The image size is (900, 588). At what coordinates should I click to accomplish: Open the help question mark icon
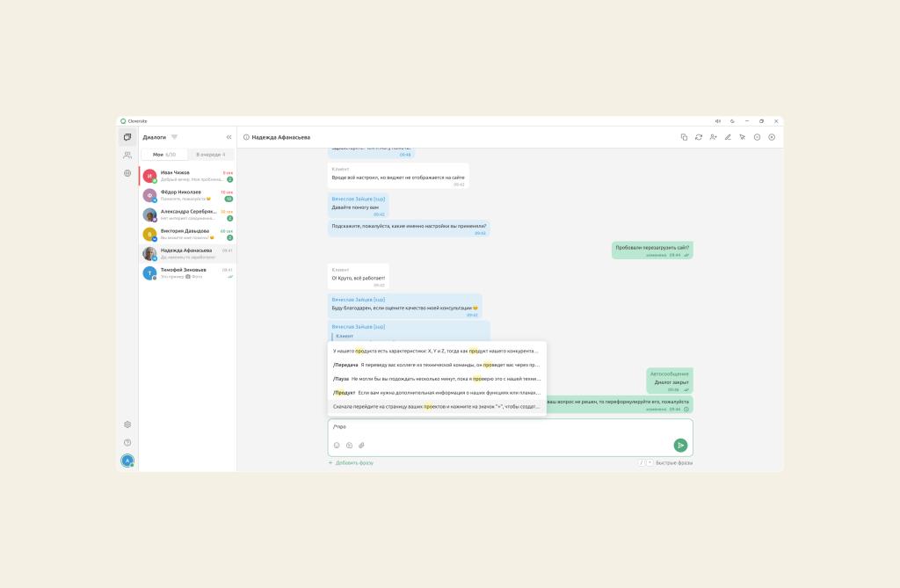pos(127,442)
